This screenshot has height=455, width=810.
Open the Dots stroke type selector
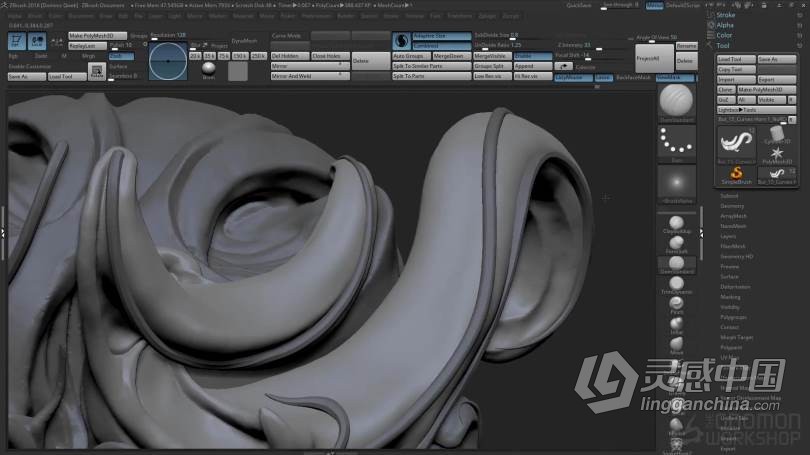[x=676, y=143]
